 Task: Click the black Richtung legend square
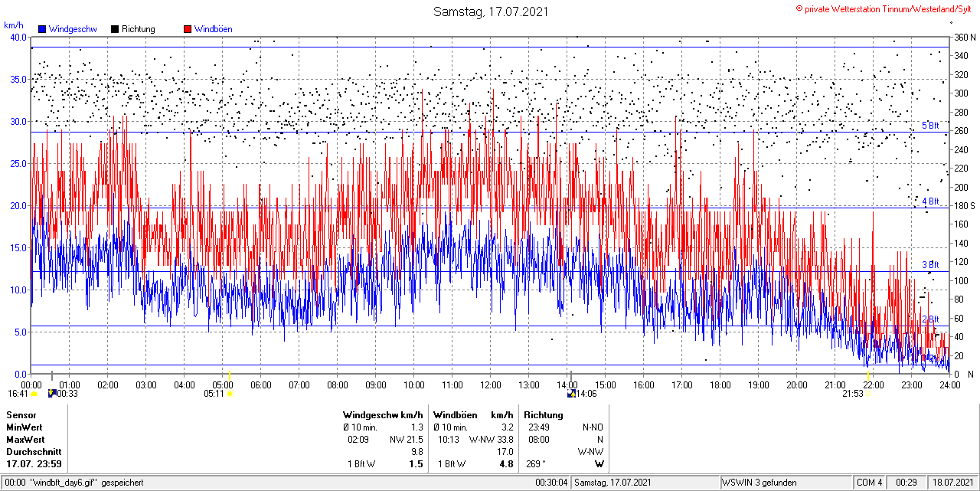pos(115,29)
